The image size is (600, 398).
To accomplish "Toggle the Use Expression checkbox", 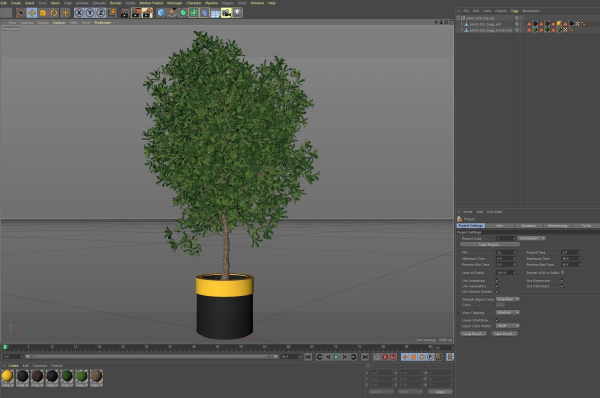I will [562, 281].
